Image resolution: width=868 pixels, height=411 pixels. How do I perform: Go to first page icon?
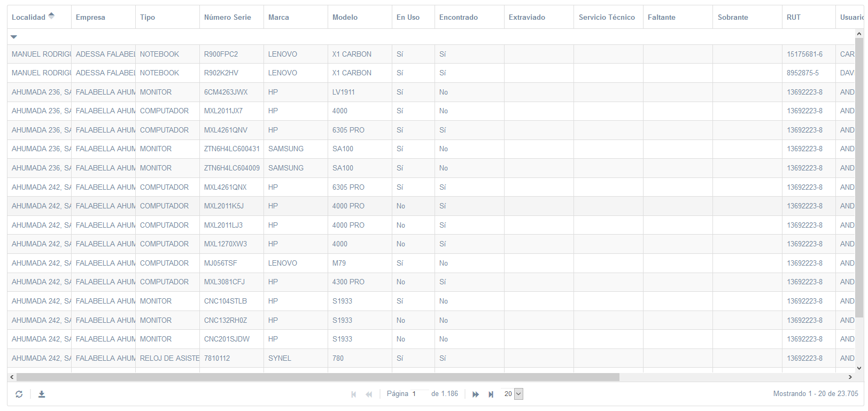pyautogui.click(x=353, y=394)
